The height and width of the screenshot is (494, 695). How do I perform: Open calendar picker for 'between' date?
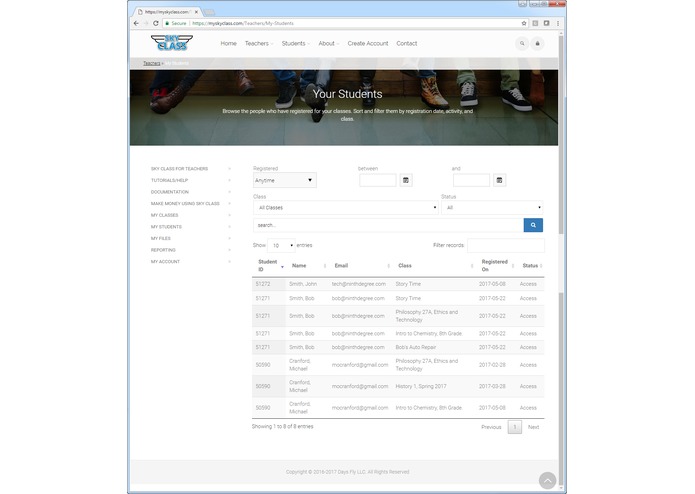pyautogui.click(x=406, y=180)
